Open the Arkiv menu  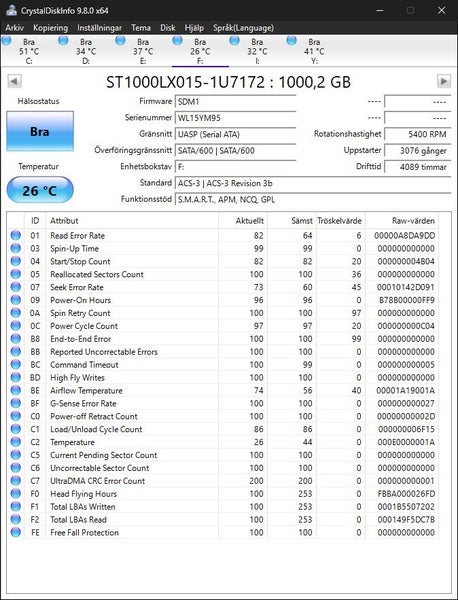[15, 28]
